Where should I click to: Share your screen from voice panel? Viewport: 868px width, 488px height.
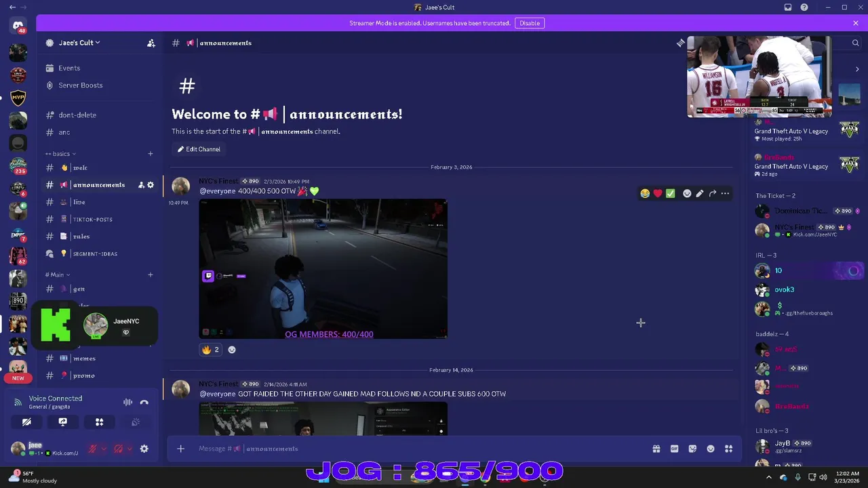pyautogui.click(x=63, y=422)
